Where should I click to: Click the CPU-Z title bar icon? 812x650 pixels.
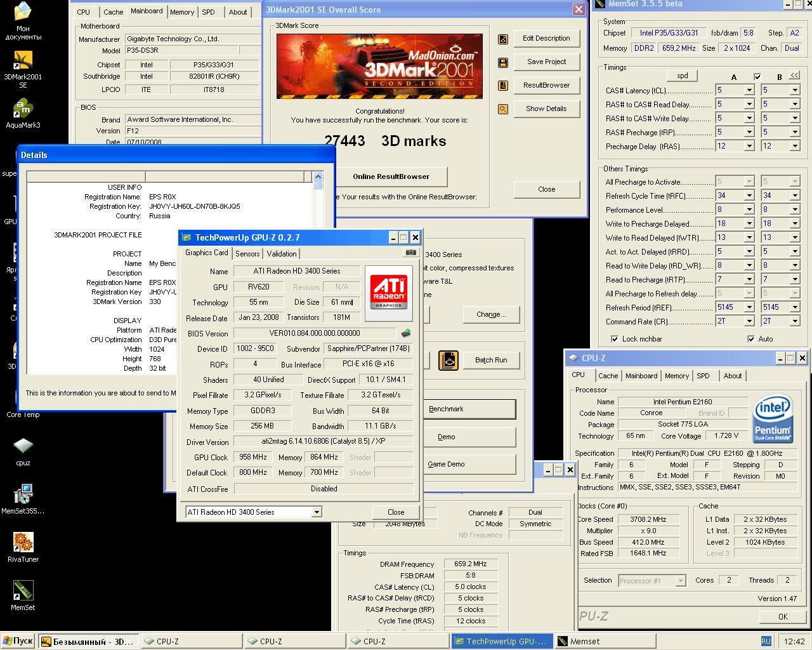[x=573, y=358]
